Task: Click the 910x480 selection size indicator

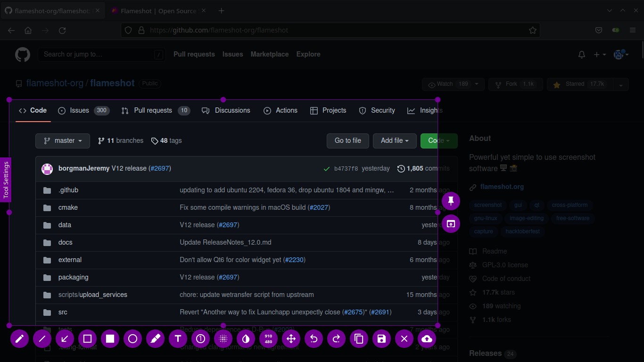Action: point(268,338)
